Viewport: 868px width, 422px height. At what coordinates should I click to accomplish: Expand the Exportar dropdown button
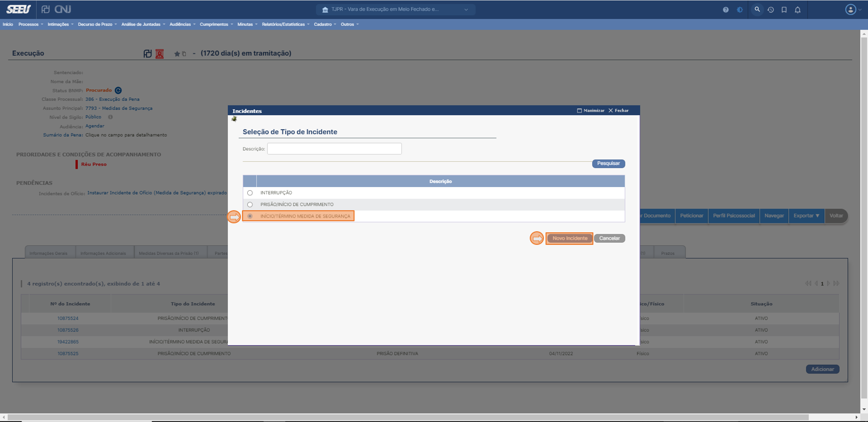pyautogui.click(x=806, y=215)
